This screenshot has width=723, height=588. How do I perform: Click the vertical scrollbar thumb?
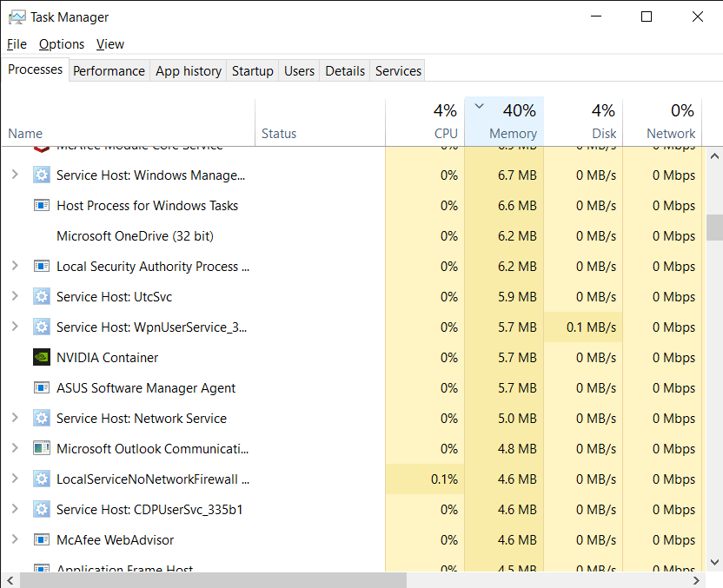pyautogui.click(x=714, y=228)
